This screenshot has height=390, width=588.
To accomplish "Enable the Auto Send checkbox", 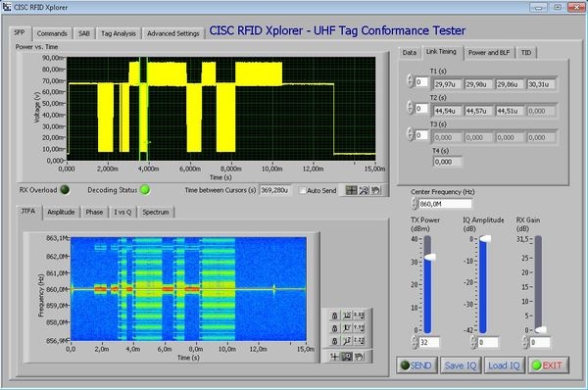I will tap(302, 190).
